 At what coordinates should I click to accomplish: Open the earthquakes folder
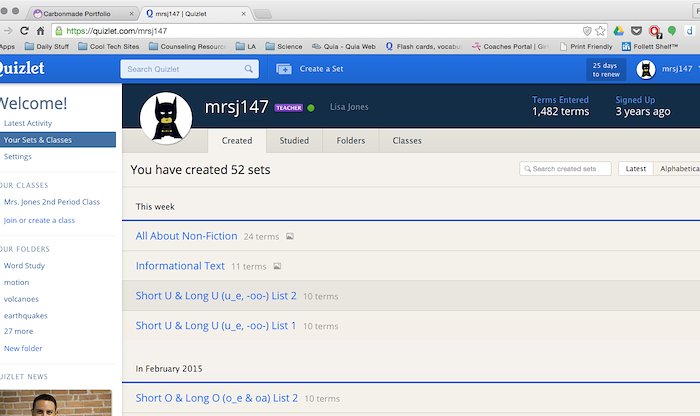coord(25,316)
